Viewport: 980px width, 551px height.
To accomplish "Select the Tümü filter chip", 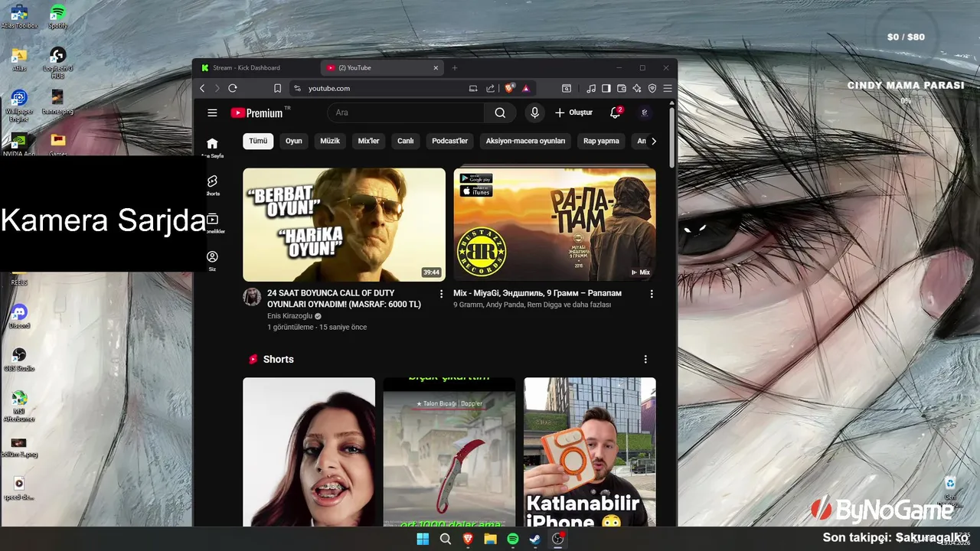I will (x=258, y=141).
